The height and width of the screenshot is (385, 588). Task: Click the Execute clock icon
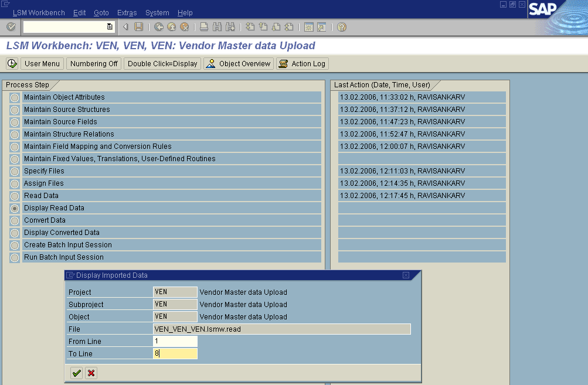[x=12, y=63]
